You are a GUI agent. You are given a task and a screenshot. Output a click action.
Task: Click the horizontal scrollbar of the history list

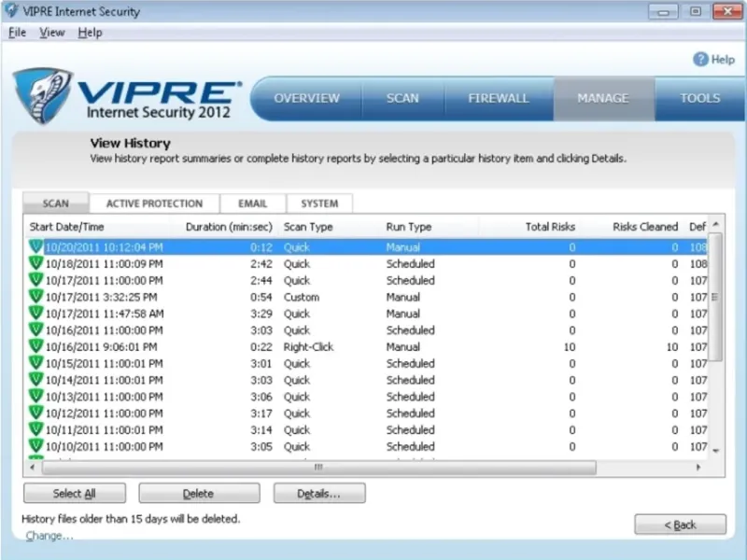pyautogui.click(x=317, y=467)
